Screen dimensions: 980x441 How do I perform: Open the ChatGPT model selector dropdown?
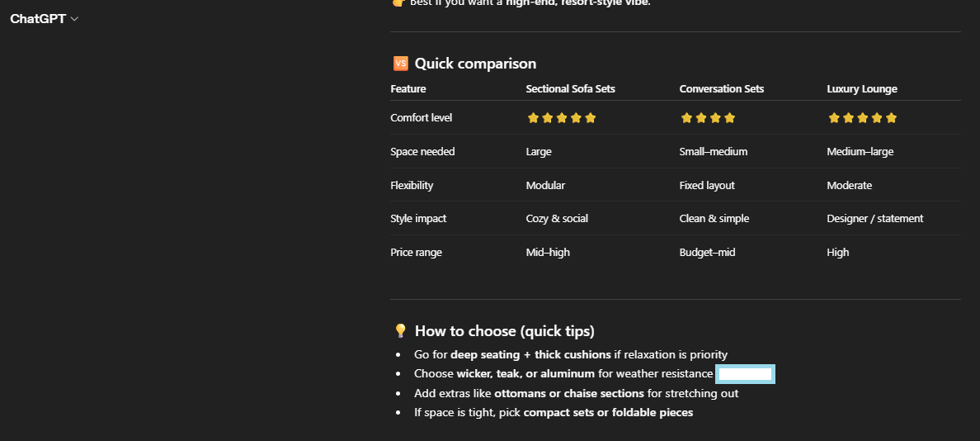44,19
